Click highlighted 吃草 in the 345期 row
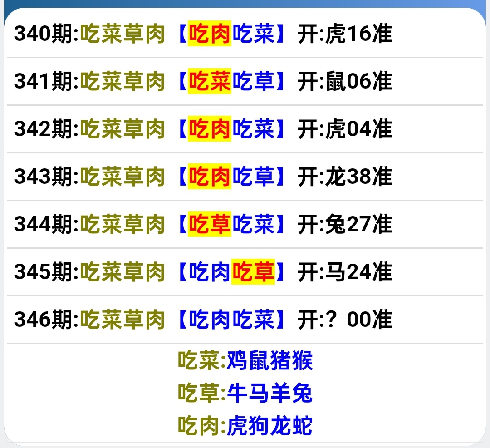The width and height of the screenshot is (490, 448). coord(253,272)
